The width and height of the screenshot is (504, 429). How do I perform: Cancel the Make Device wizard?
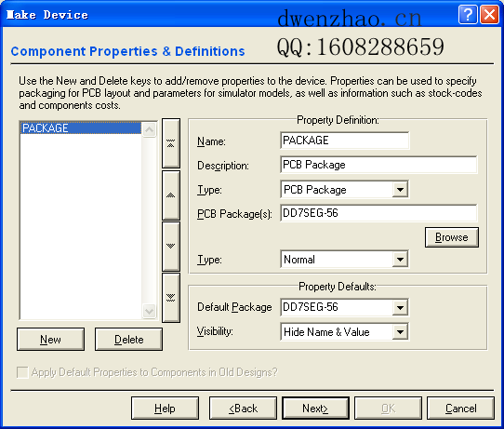tap(460, 409)
